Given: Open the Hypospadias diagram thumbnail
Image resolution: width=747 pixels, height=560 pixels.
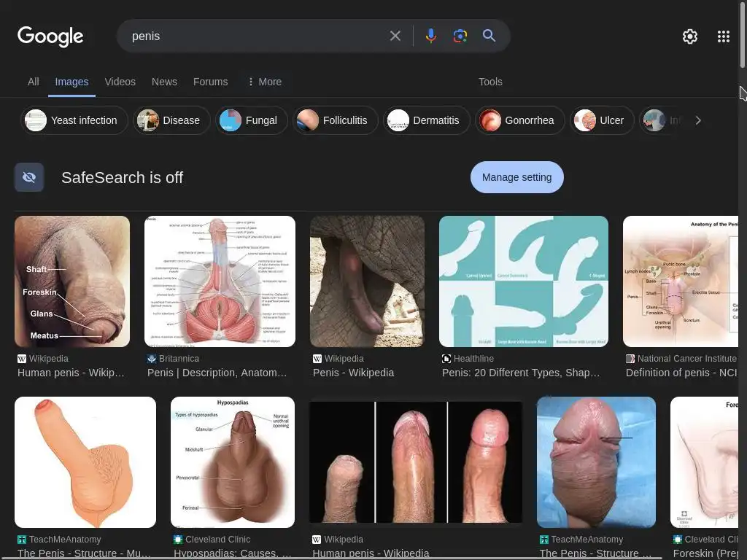Looking at the screenshot, I should pos(233,462).
